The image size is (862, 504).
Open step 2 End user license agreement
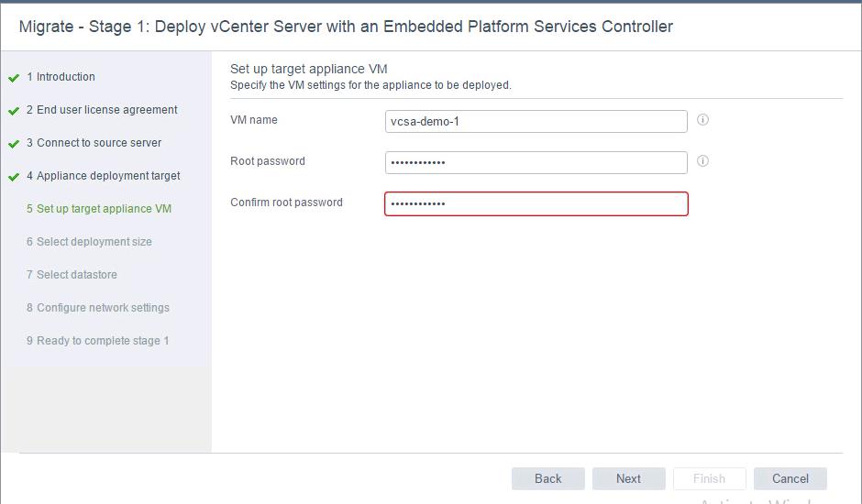pyautogui.click(x=102, y=110)
